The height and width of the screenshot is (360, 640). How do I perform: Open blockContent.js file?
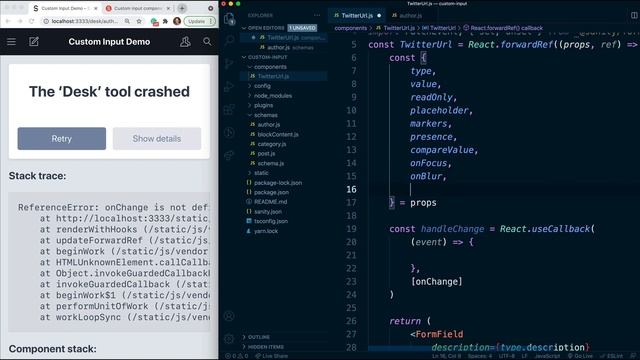(x=278, y=134)
